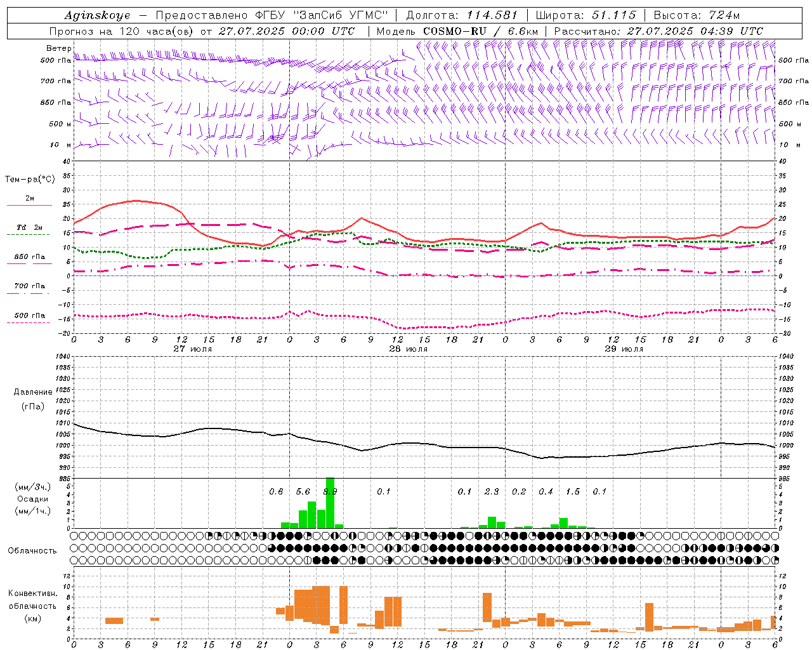
Task: Click the 3-hour precipitation value 1.5
Action: click(x=573, y=491)
